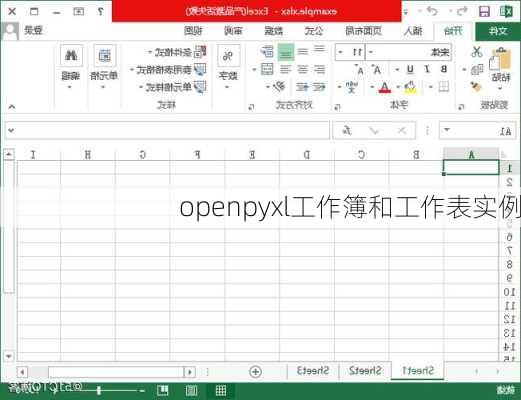Switch to the 页面布局 Page Layout tab
Viewport: 521px width, 400px height.
pyautogui.click(x=363, y=31)
